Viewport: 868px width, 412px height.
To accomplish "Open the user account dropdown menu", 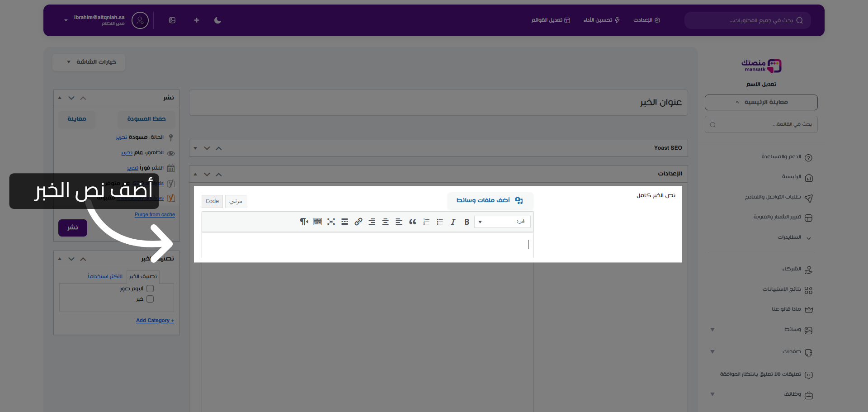I will tap(66, 20).
